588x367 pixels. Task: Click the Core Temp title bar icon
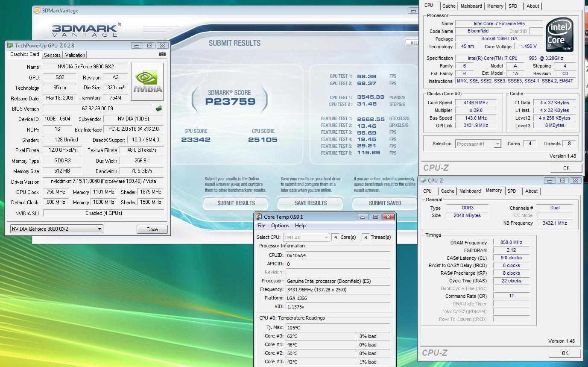(259, 217)
